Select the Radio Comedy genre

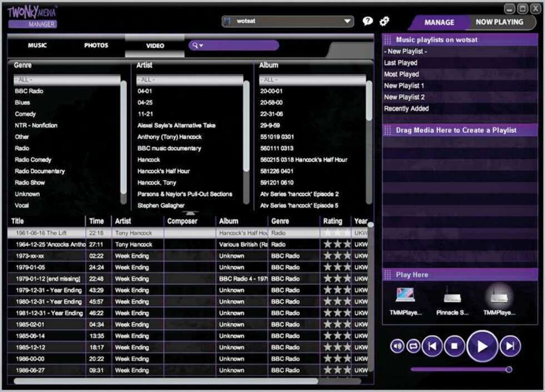(x=33, y=160)
